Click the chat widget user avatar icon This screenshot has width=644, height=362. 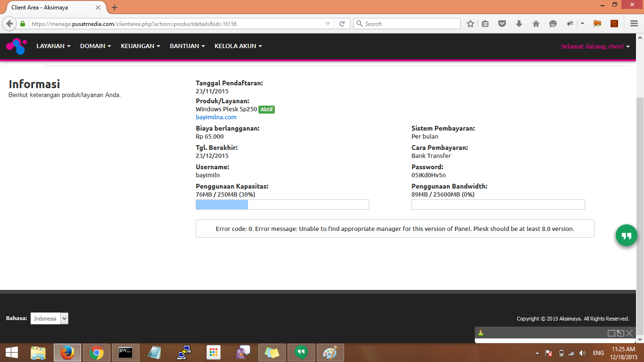pos(480,333)
